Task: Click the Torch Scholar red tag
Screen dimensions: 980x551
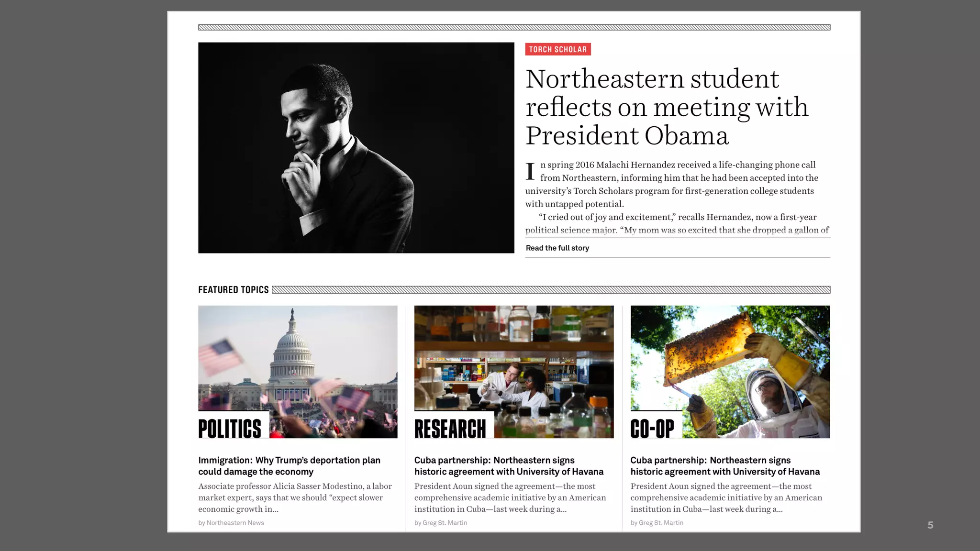Action: click(557, 49)
